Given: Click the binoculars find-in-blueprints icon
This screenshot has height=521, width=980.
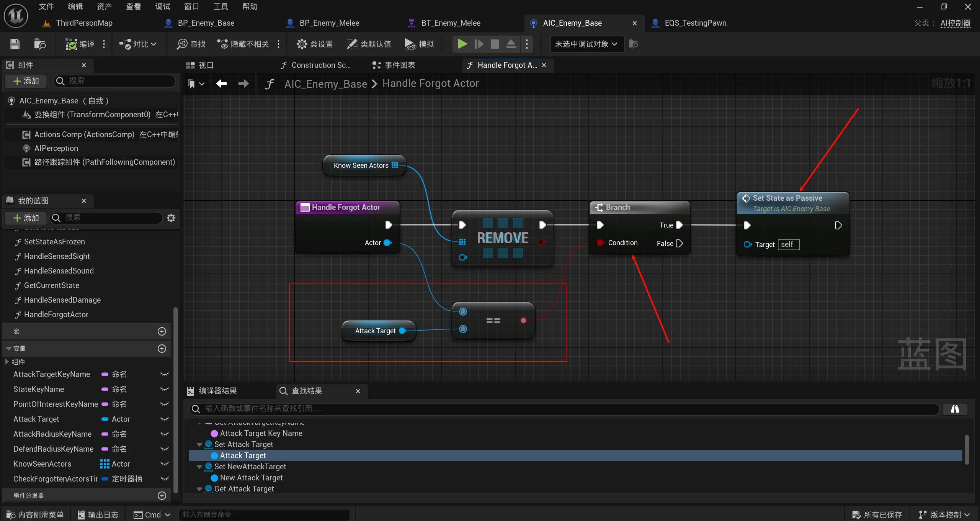Looking at the screenshot, I should pos(955,409).
